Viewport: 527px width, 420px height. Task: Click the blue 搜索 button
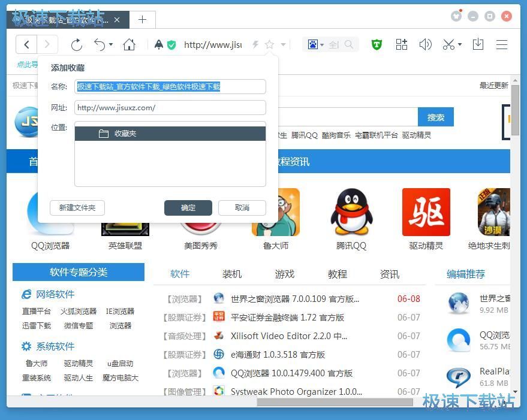[436, 117]
